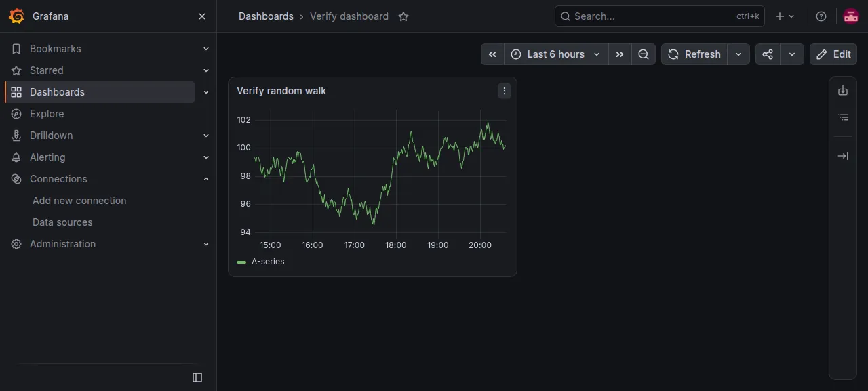Expand the Alerting section chevron
Viewport: 868px width, 391px height.
206,157
